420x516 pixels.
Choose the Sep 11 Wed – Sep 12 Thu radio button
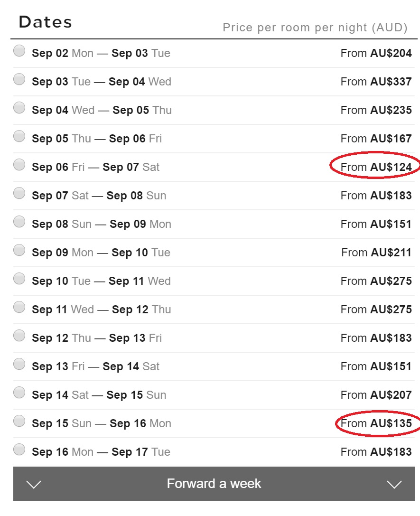tap(19, 307)
